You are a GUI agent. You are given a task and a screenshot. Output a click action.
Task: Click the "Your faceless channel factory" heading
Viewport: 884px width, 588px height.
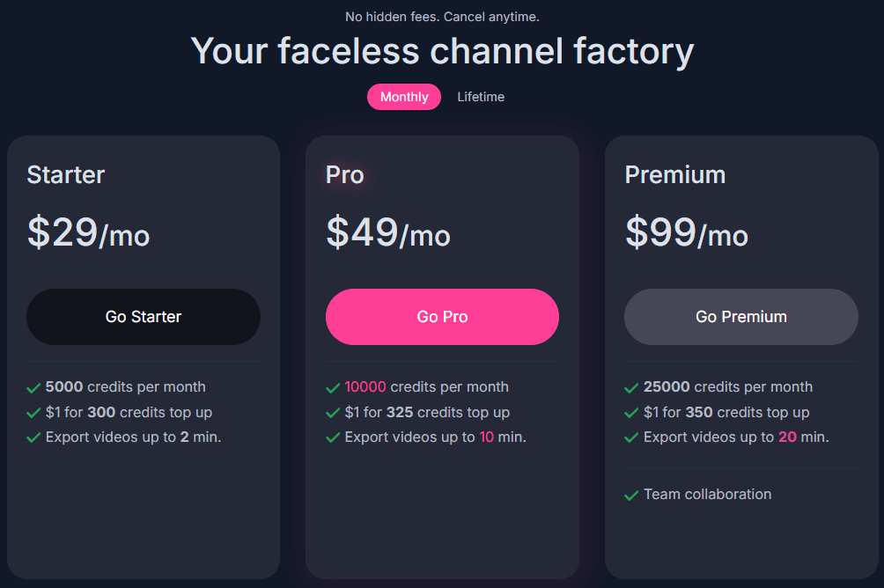click(442, 50)
